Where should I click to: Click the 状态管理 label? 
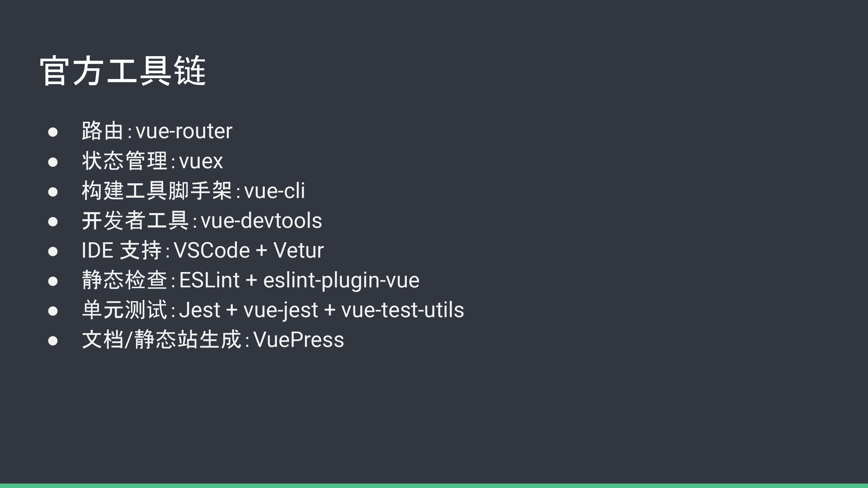tap(125, 161)
